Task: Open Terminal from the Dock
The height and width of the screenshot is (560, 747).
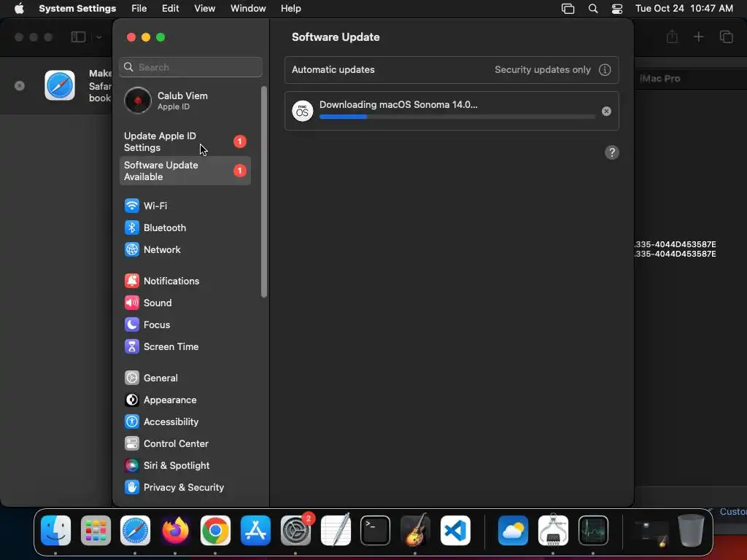Action: coord(376,530)
